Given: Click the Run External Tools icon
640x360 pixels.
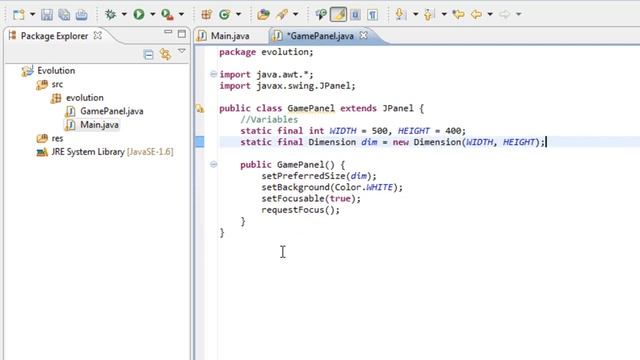Looking at the screenshot, I should pyautogui.click(x=167, y=15).
